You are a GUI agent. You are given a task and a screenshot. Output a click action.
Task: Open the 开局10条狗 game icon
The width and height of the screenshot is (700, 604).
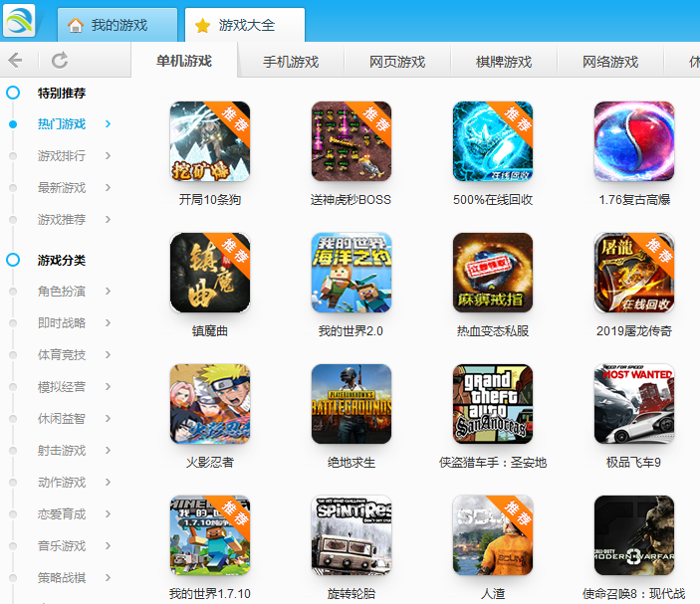pos(210,141)
